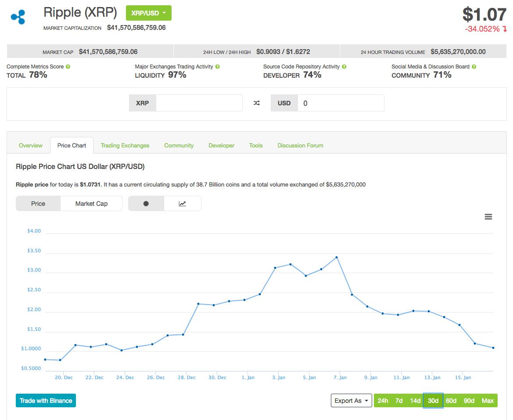Click the '1. Jan' x-axis label
The width and height of the screenshot is (513, 420).
[248, 377]
